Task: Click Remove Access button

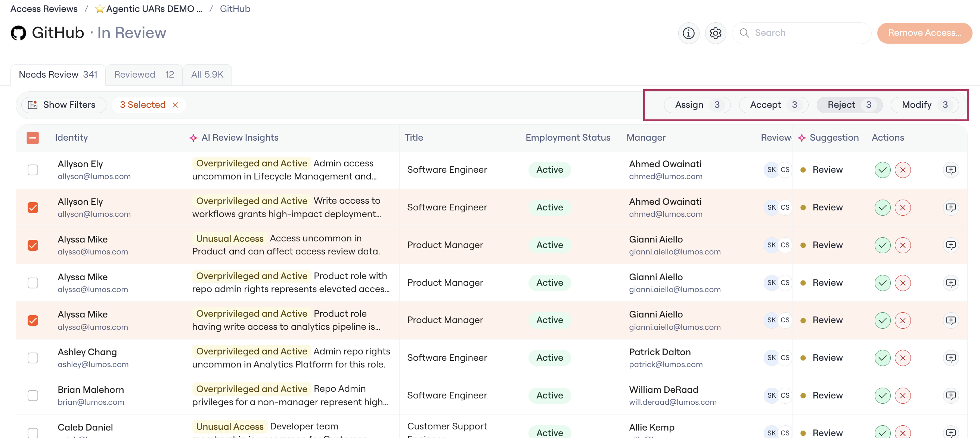Action: click(924, 33)
